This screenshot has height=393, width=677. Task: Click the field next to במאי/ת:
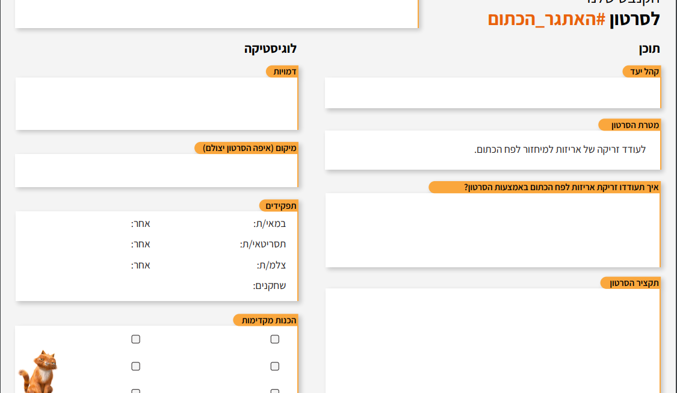click(203, 224)
